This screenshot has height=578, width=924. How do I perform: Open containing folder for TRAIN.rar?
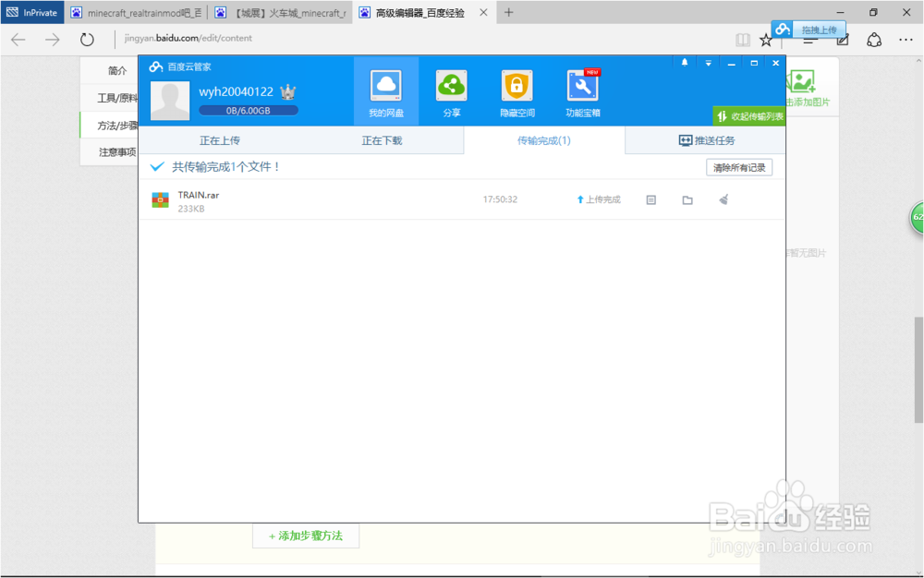(687, 200)
